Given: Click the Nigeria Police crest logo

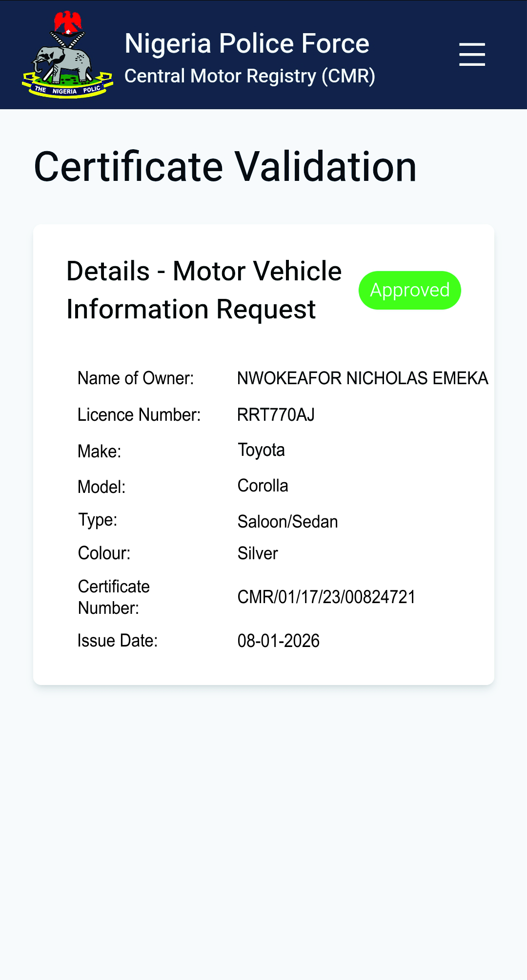Looking at the screenshot, I should [67, 55].
